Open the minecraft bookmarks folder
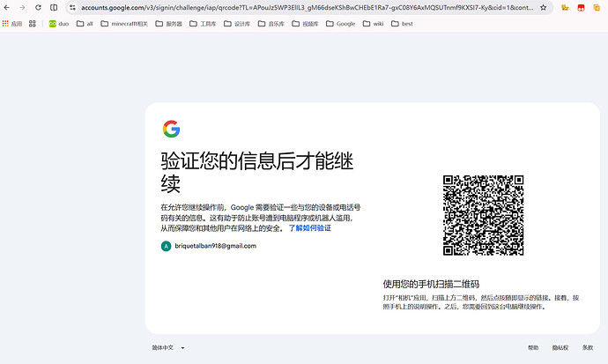The image size is (608, 364). pyautogui.click(x=124, y=24)
